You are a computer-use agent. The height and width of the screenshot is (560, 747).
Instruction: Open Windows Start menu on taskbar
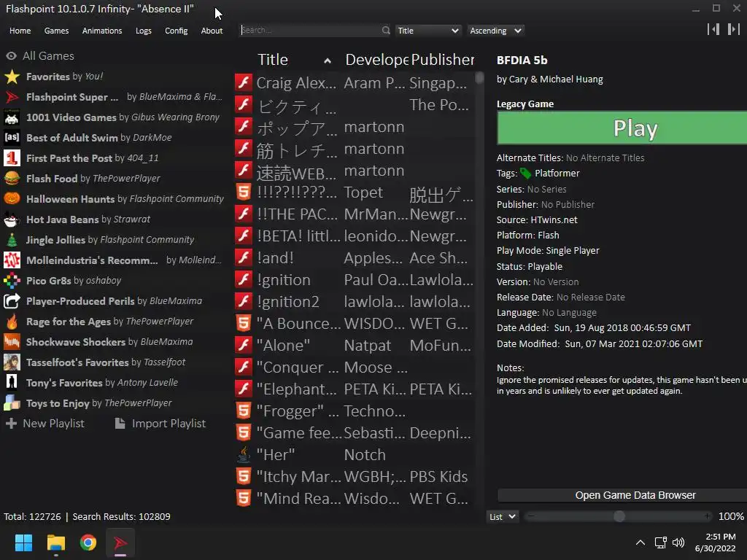tap(23, 542)
